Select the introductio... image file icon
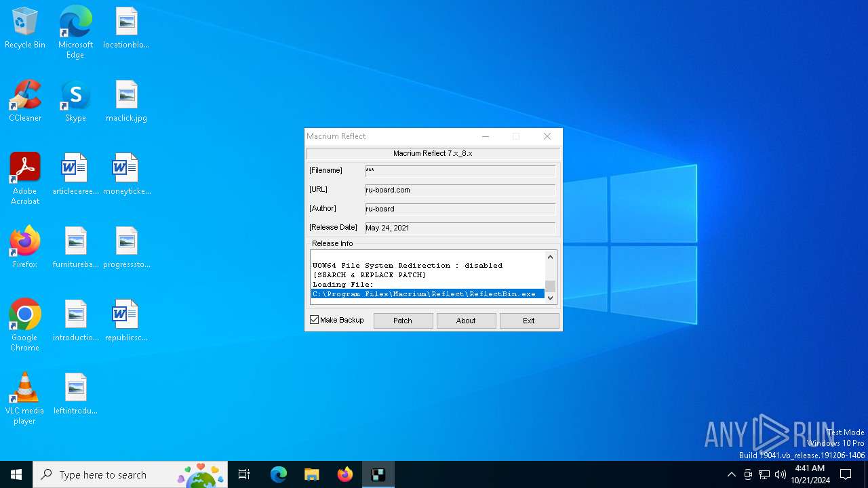Screen dimensions: 868x488 [x=75, y=321]
